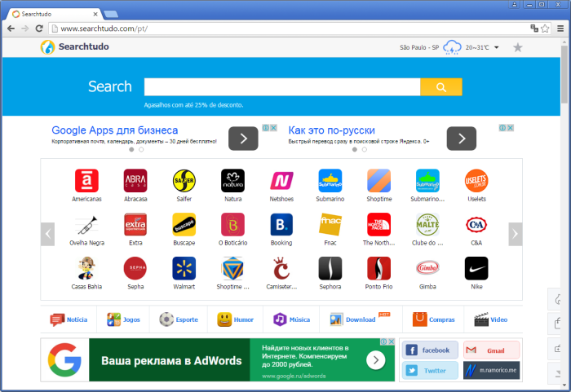The height and width of the screenshot is (392, 571).
Task: Open the Uselets shortcut icon
Action: (x=476, y=181)
